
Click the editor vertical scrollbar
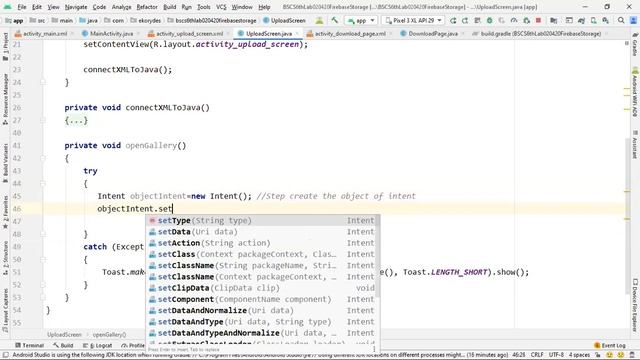[627, 216]
